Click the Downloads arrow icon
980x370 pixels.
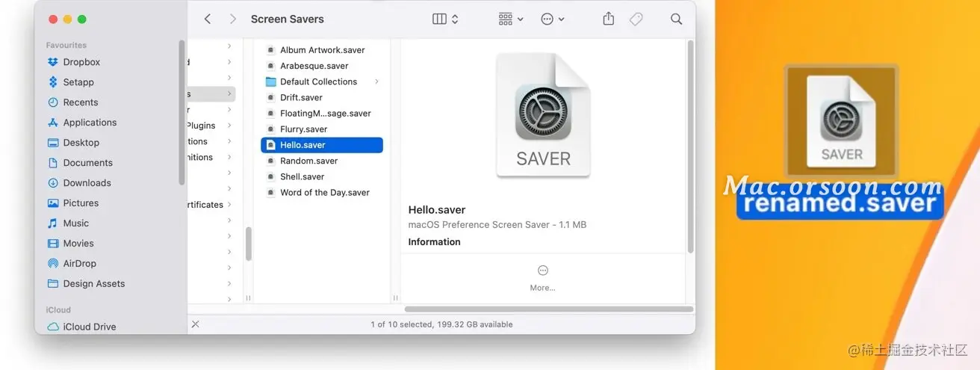(x=52, y=183)
